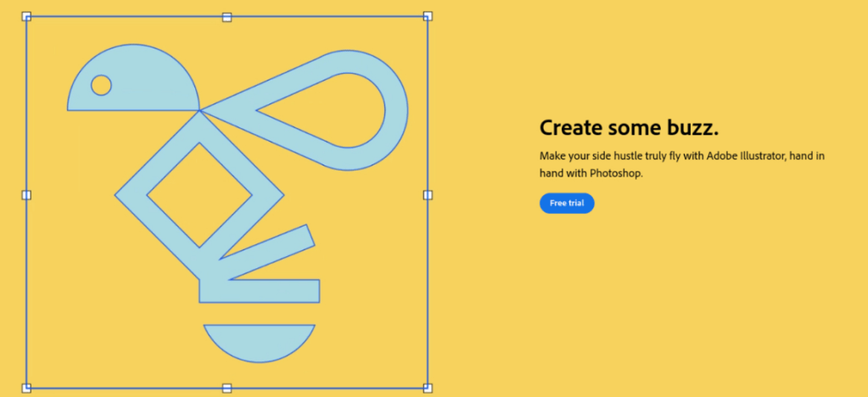Click the middle-left selection handle
Screen dimensions: 868x397
(x=26, y=195)
